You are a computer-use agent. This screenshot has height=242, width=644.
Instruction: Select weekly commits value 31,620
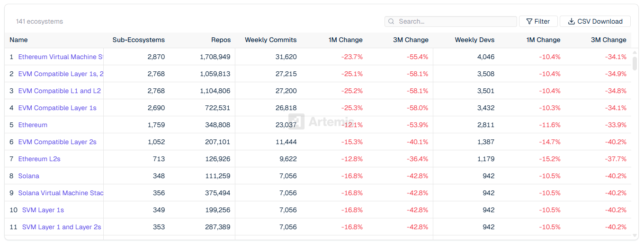click(286, 57)
